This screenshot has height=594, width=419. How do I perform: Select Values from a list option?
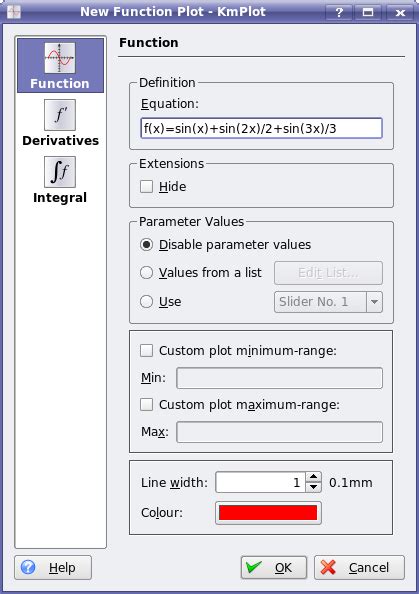click(x=147, y=272)
